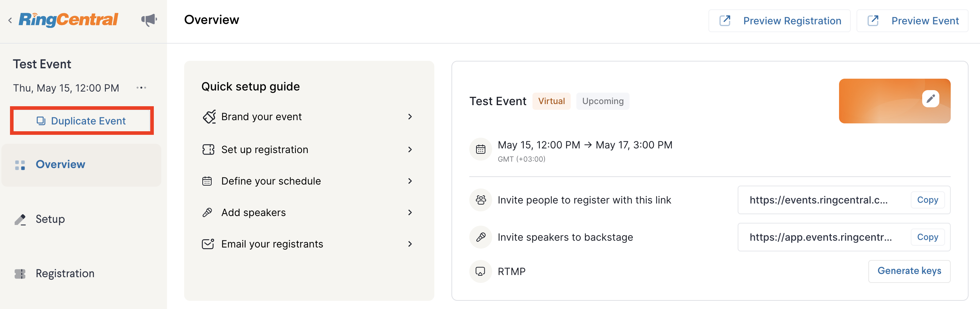
Task: Click the calendar icon beside event dates
Action: point(480,149)
